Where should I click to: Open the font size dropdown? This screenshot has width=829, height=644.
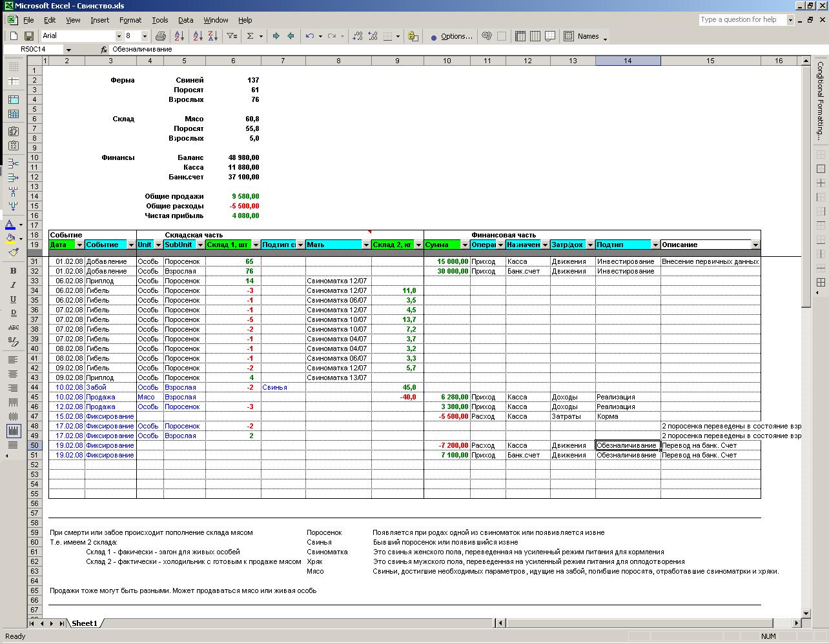145,37
